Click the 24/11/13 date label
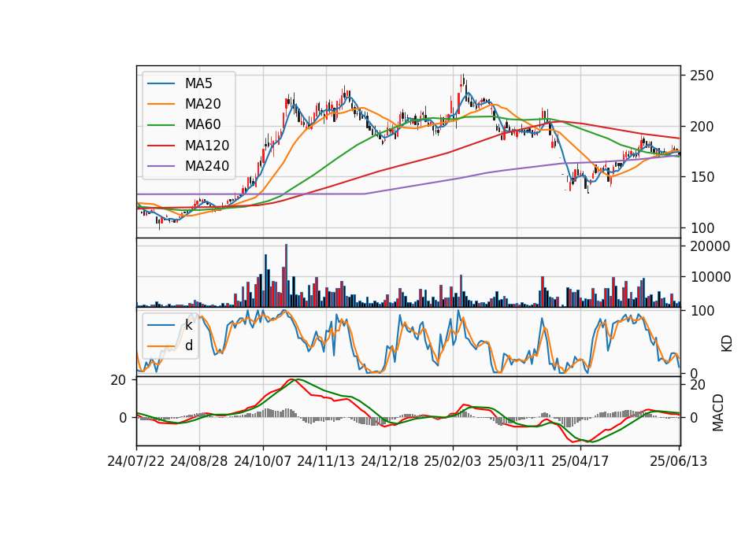 pyautogui.click(x=326, y=461)
